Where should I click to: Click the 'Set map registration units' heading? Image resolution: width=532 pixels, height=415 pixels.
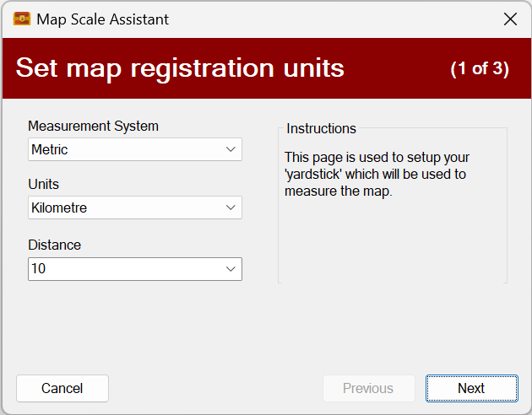[x=180, y=67]
